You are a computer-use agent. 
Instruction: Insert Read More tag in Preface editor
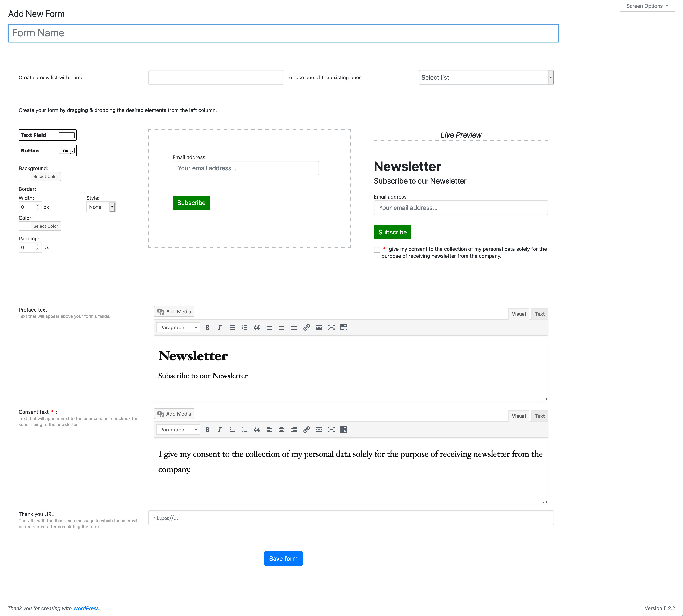tap(319, 327)
